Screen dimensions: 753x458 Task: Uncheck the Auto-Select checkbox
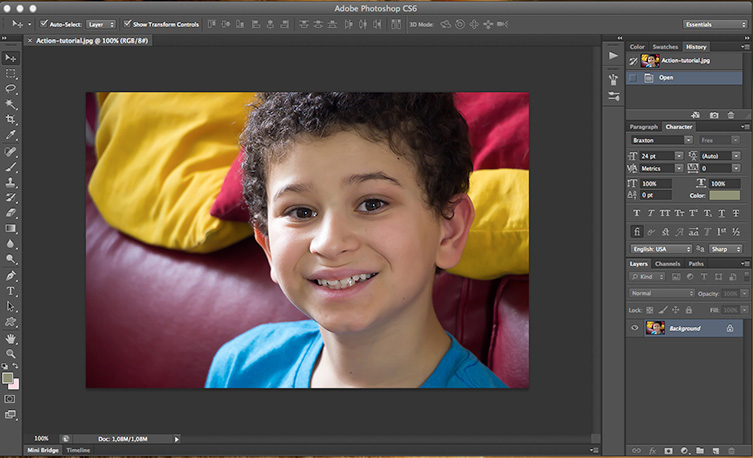[43, 23]
